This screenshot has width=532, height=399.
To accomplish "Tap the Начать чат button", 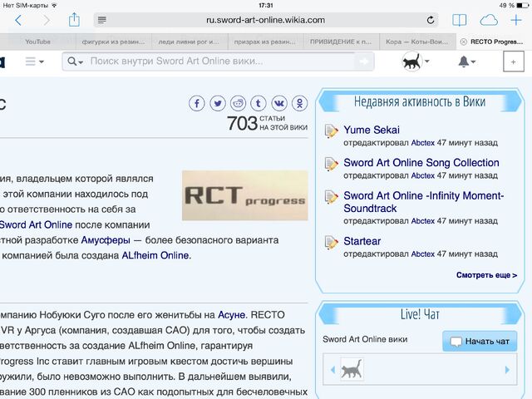I will click(480, 342).
